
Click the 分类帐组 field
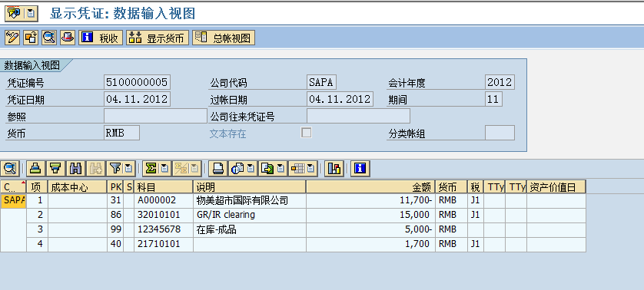500,133
